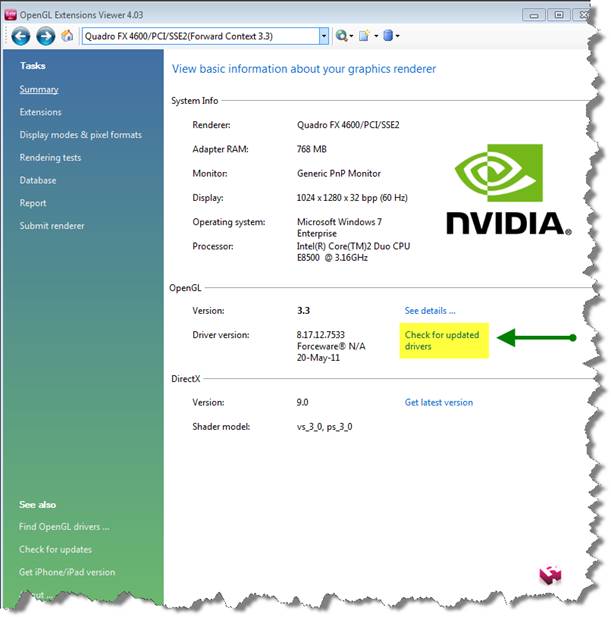Click the Adapter RAM value 768 MB

312,149
